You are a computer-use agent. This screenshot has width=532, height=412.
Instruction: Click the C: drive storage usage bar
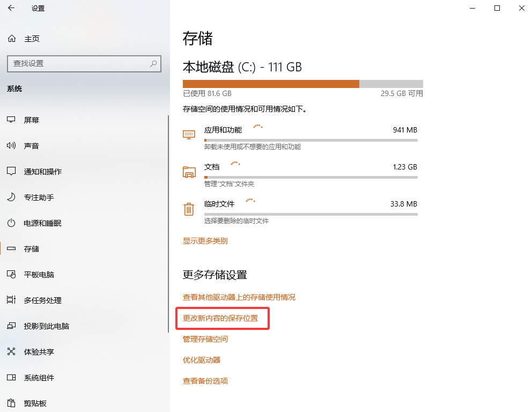click(302, 84)
